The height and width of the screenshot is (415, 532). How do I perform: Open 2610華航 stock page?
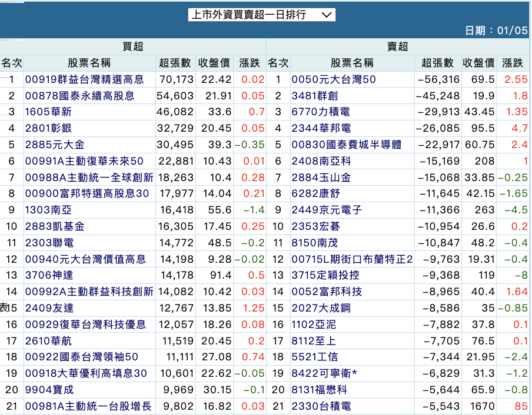(48, 340)
